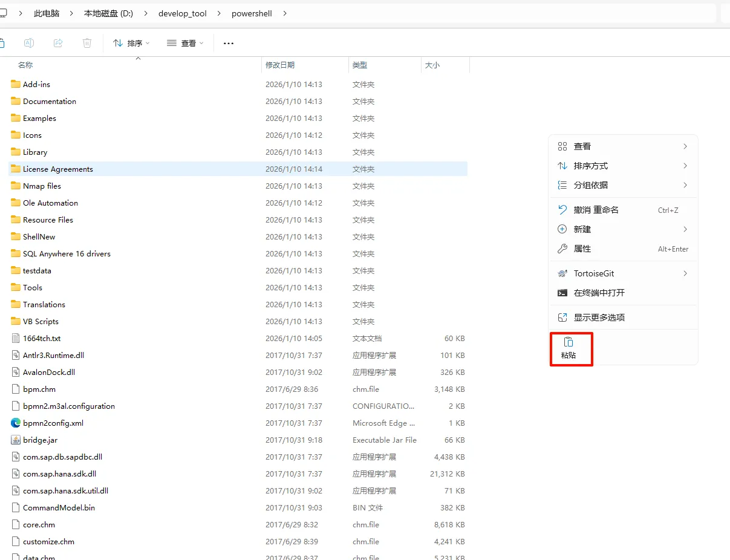Open TortoiseGit submenu in context menu
Image resolution: width=730 pixels, height=560 pixels.
coord(623,273)
